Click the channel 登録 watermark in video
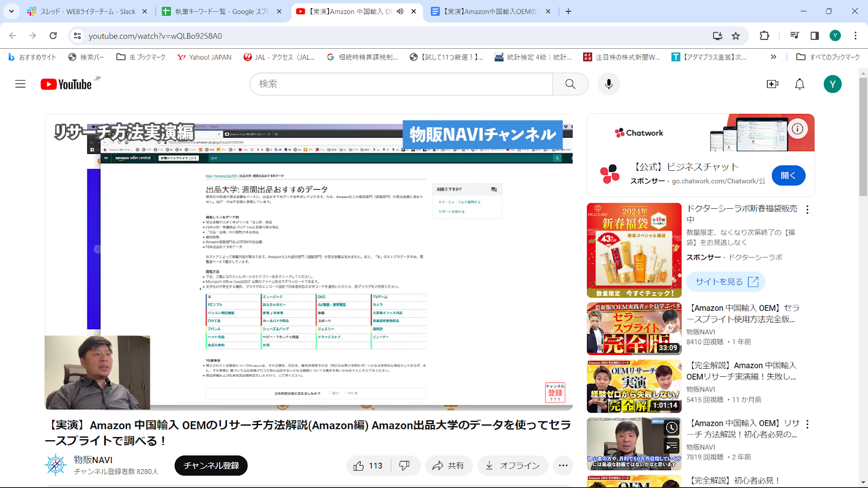The width and height of the screenshot is (868, 488). click(x=555, y=393)
